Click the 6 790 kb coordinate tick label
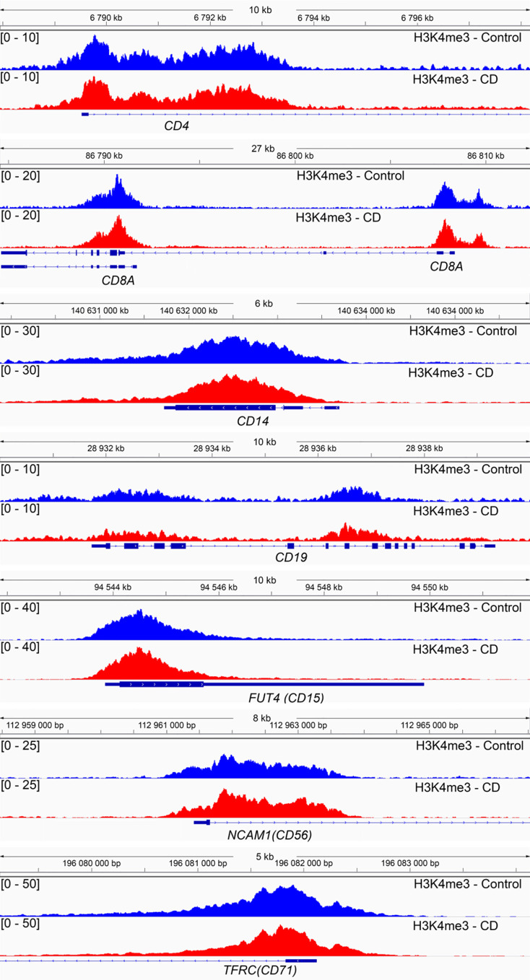The image size is (530, 980). [107, 17]
